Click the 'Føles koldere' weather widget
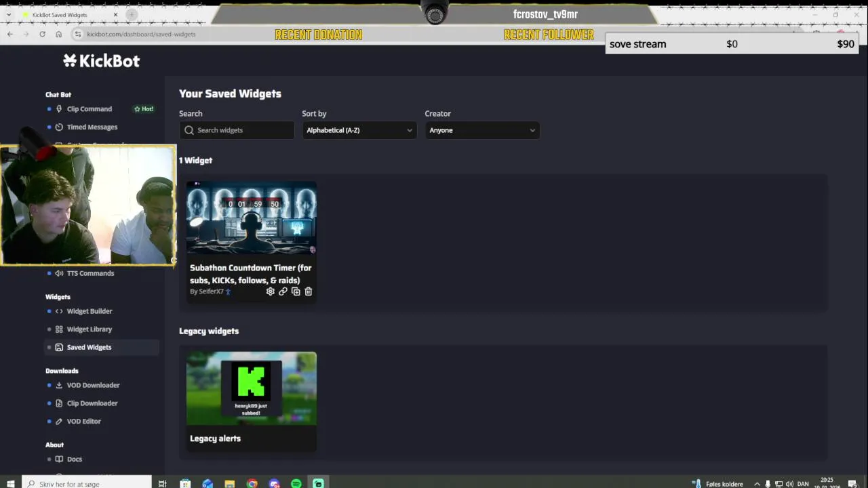 tap(717, 484)
